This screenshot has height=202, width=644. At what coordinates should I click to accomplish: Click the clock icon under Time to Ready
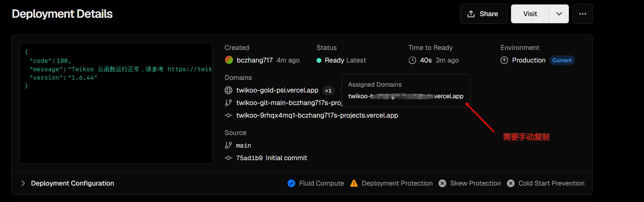(412, 60)
